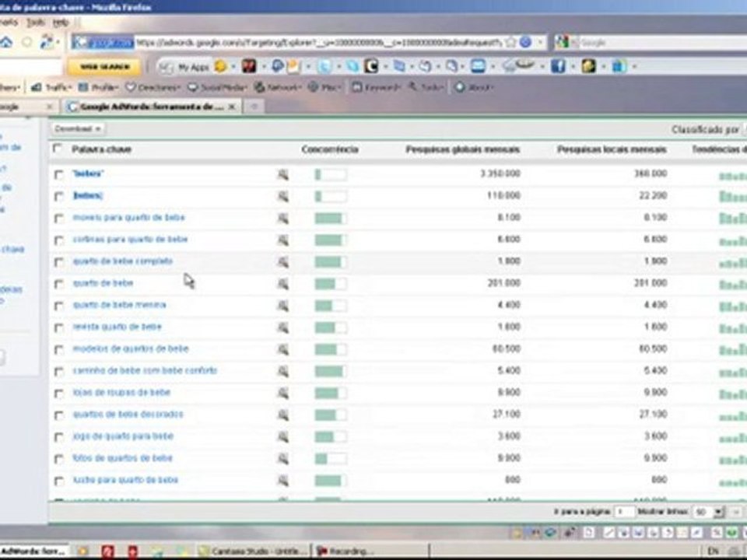Click the black C toolbar icon
The height and width of the screenshot is (560, 747).
[x=371, y=66]
